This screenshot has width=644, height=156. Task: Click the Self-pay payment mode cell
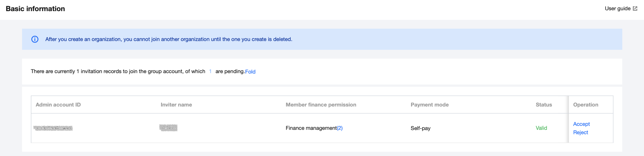[x=420, y=128]
